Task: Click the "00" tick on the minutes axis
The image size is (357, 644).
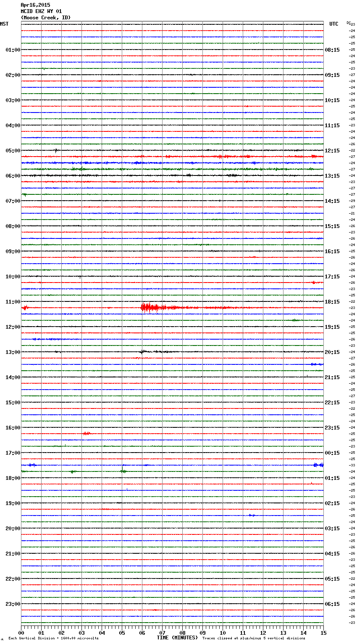Action: pos(21,633)
